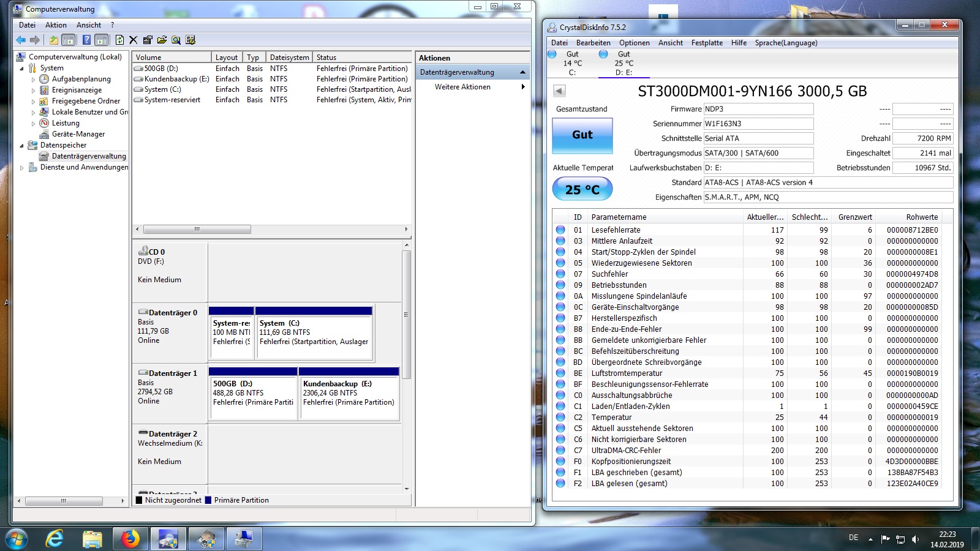Open Windows Explorer from the taskbar
Image resolution: width=980 pixels, height=551 pixels.
92,539
